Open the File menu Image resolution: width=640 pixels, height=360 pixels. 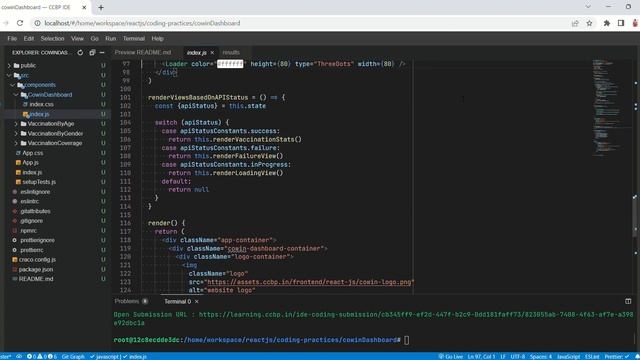pos(12,38)
